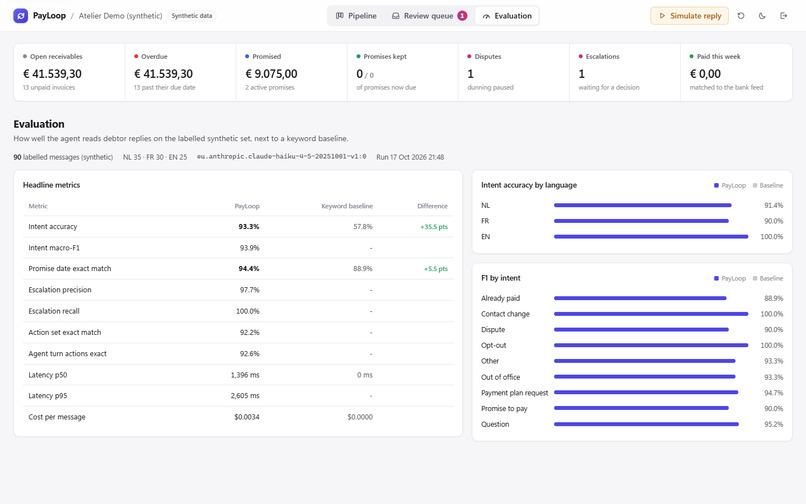
Task: Click the NL accuracy bar
Action: (x=643, y=205)
